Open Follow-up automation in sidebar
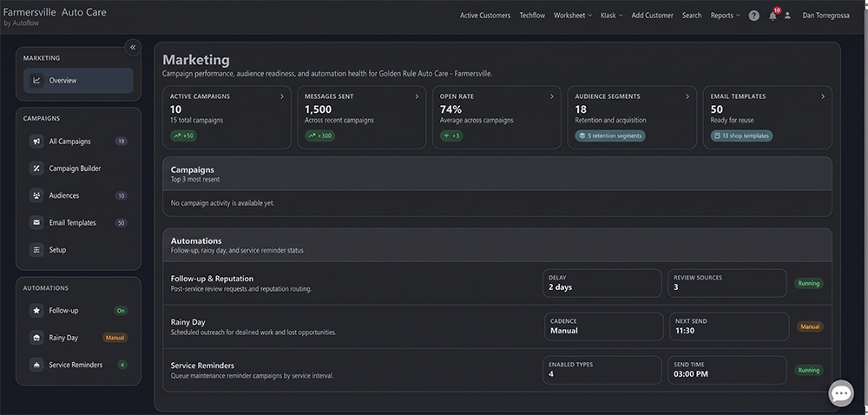 point(78,311)
